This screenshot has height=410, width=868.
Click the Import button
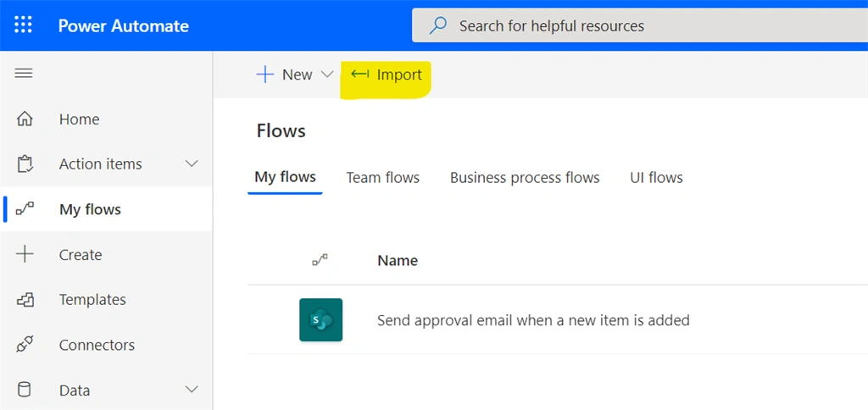pyautogui.click(x=387, y=75)
